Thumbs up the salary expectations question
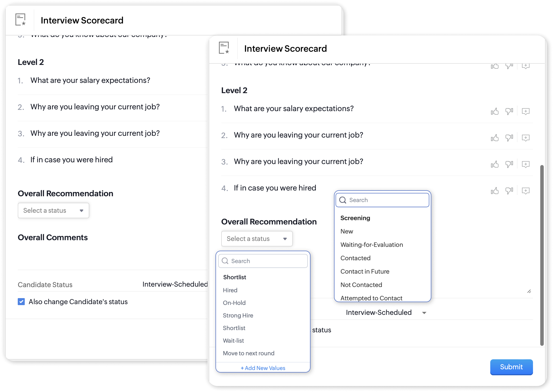553x392 pixels. pyautogui.click(x=494, y=111)
